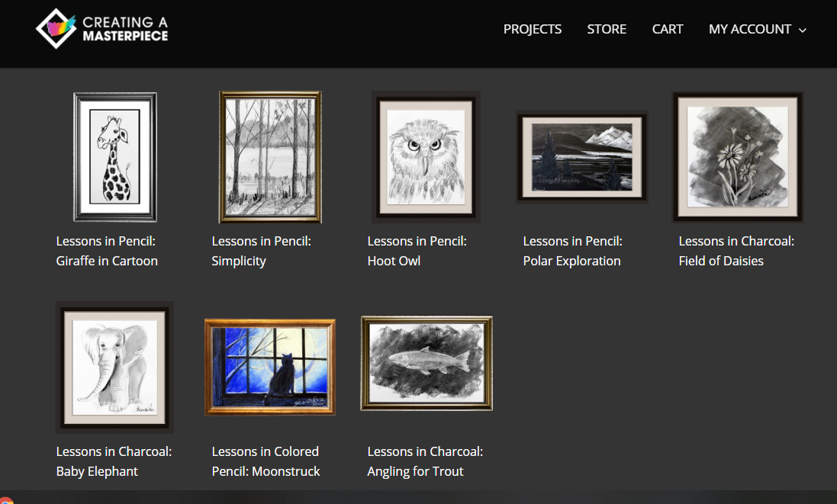This screenshot has height=504, width=837.
Task: Select the Field of Daisies charcoal thumbnail
Action: pyautogui.click(x=738, y=157)
